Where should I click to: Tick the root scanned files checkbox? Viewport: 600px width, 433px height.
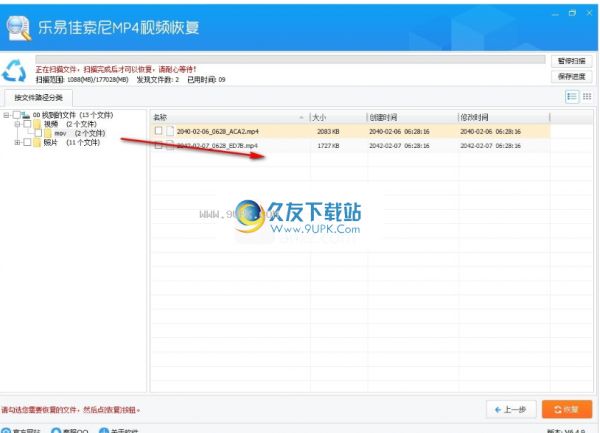click(x=16, y=115)
